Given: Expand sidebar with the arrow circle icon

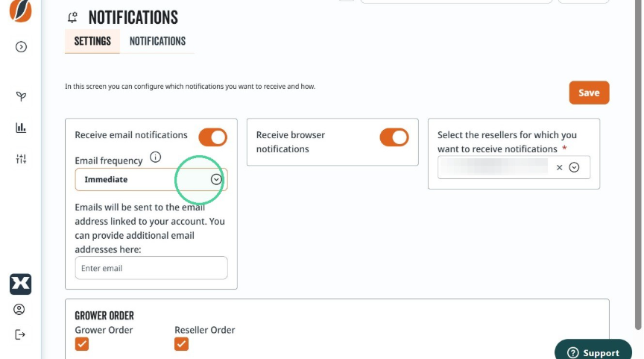Looking at the screenshot, I should 21,47.
